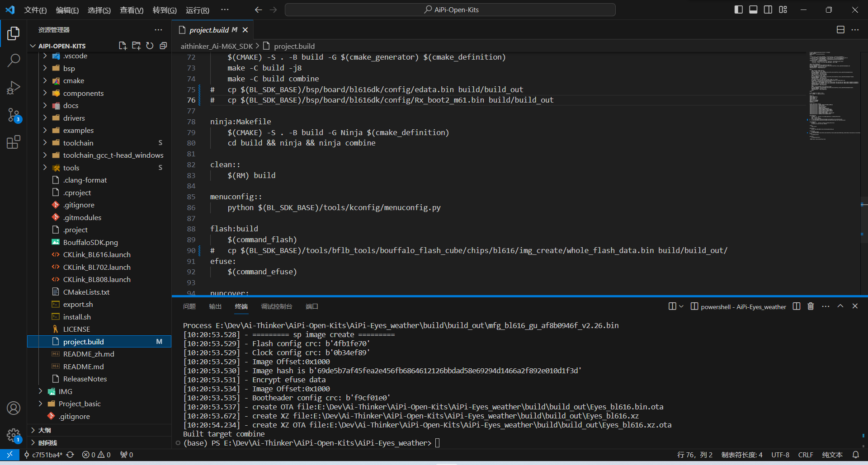This screenshot has width=868, height=465.
Task: Open the editor's more actions menu
Action: pos(855,30)
